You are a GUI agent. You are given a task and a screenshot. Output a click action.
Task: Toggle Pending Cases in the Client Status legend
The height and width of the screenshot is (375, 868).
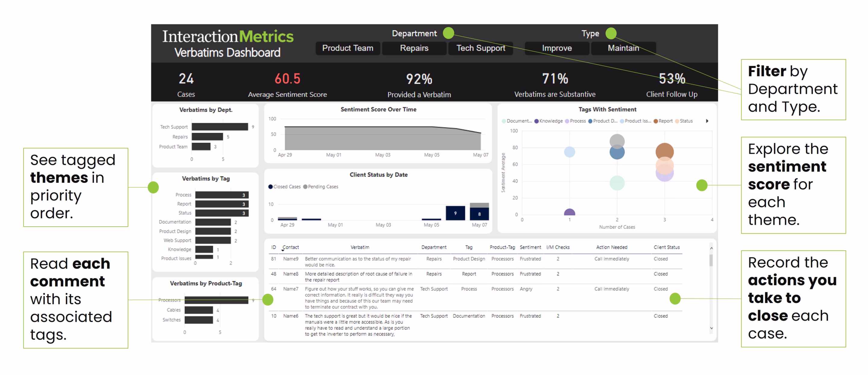tap(321, 187)
